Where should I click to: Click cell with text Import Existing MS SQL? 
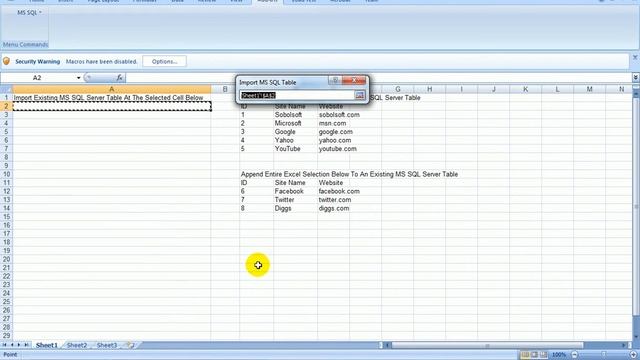[111, 98]
